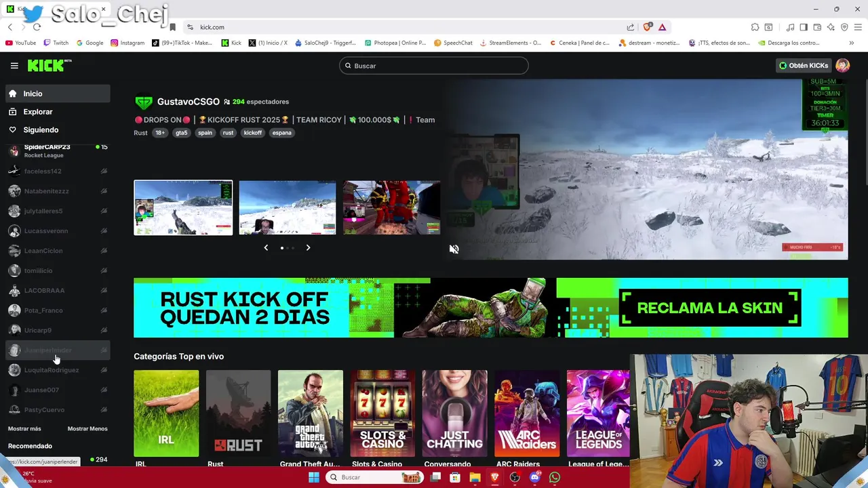Open Windows Start menu

[313, 477]
